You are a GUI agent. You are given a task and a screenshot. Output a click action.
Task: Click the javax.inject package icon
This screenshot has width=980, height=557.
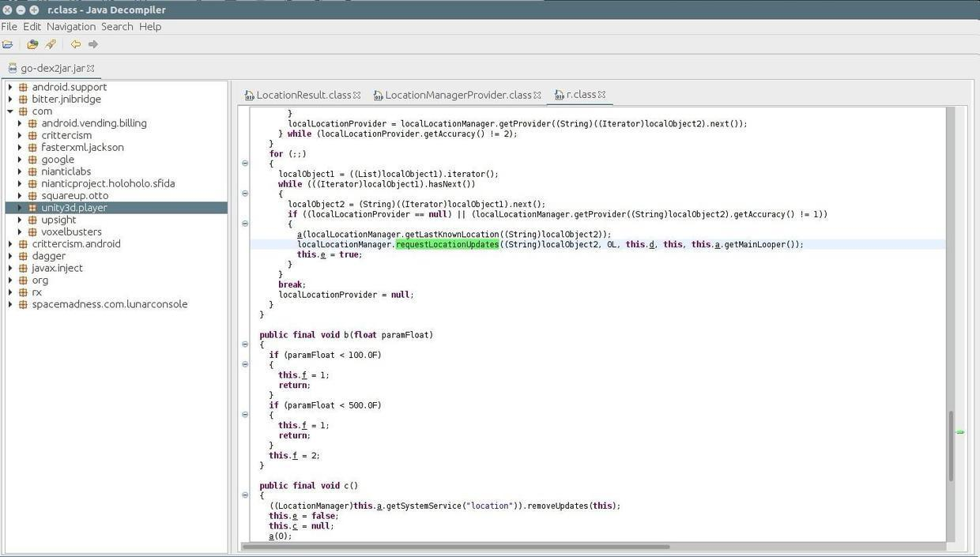click(x=23, y=268)
